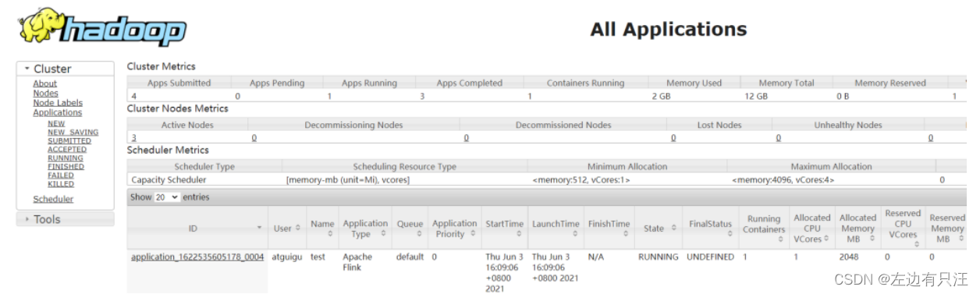980x294 pixels.
Task: Filter applications by NEW state
Action: [56, 123]
